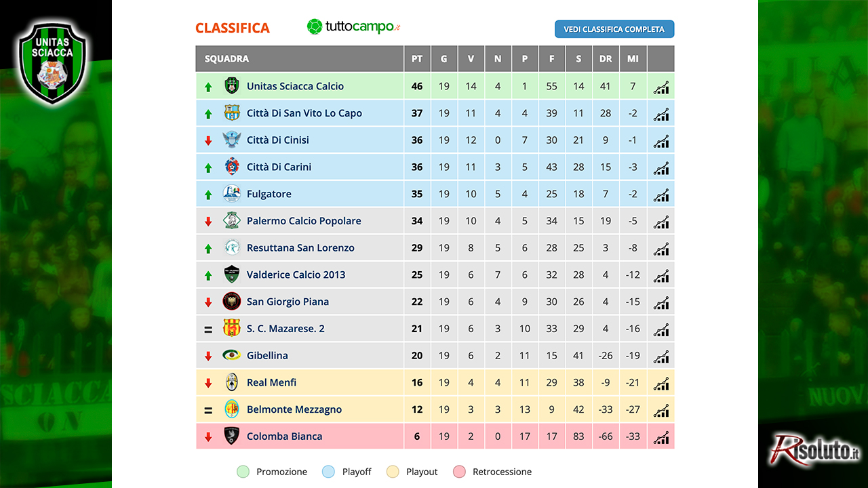This screenshot has width=868, height=488.
Task: Click the red Retrocessione legend swatch
Action: (x=459, y=472)
